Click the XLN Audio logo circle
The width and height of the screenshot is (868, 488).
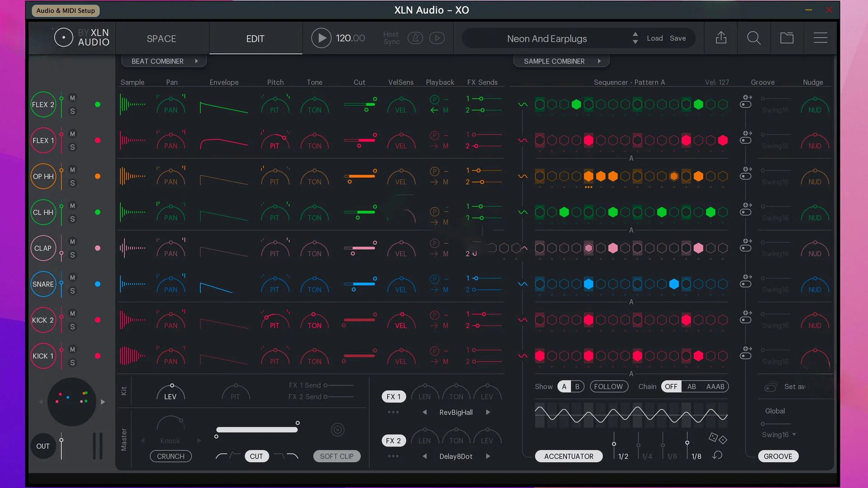click(63, 38)
